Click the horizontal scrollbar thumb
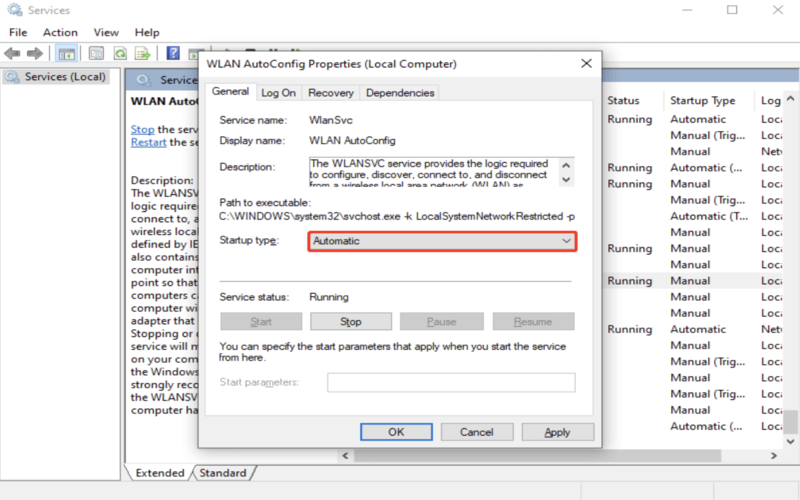800x500 pixels. [537, 456]
